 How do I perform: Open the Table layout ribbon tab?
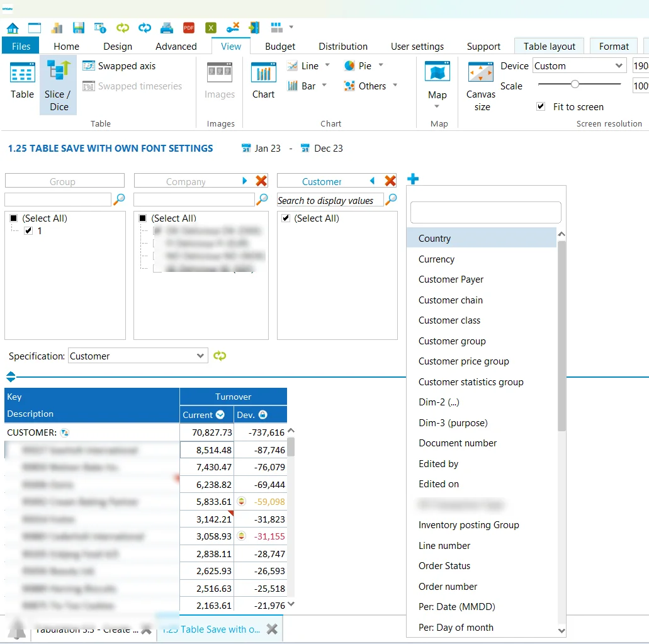coord(550,47)
